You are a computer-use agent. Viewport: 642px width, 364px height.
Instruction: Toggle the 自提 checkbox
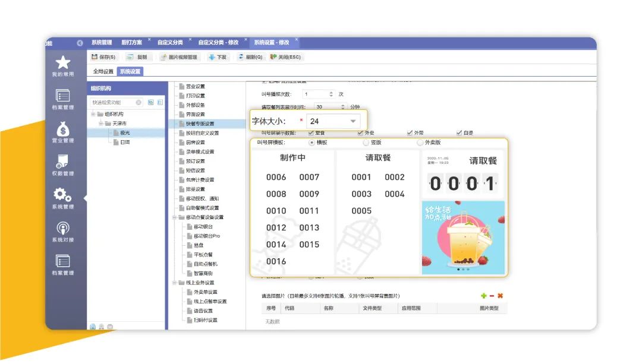coord(460,133)
